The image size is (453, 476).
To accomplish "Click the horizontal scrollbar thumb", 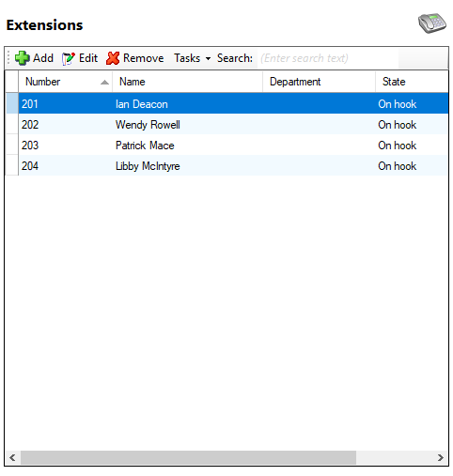I will tap(188, 458).
